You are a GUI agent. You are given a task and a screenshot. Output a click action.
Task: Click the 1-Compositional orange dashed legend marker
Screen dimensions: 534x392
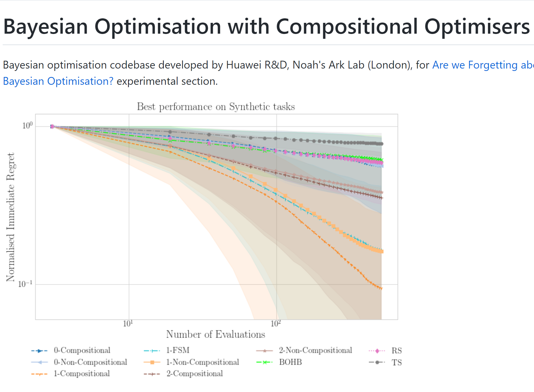point(39,374)
